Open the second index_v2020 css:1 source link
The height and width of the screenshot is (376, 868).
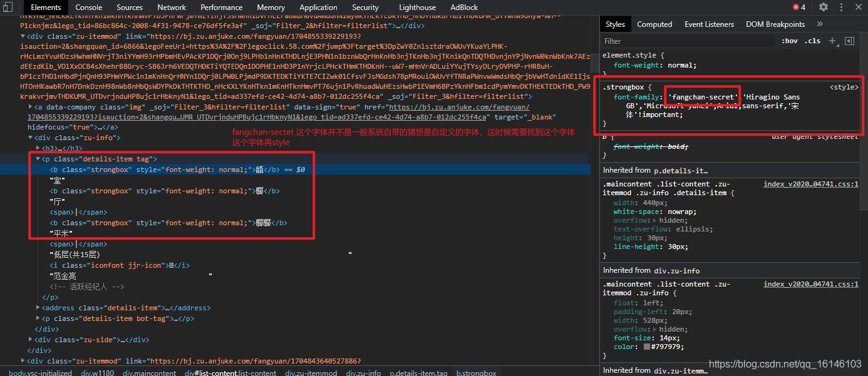point(811,284)
